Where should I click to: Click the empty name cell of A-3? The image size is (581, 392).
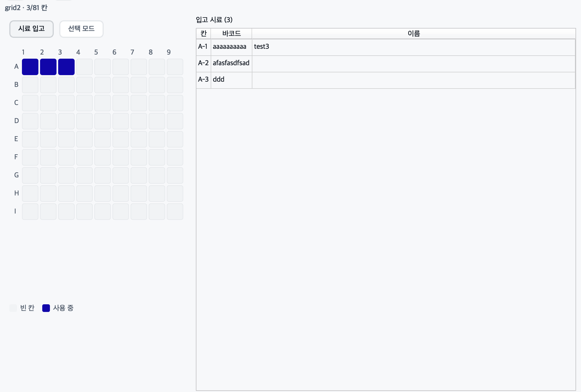pyautogui.click(x=414, y=81)
